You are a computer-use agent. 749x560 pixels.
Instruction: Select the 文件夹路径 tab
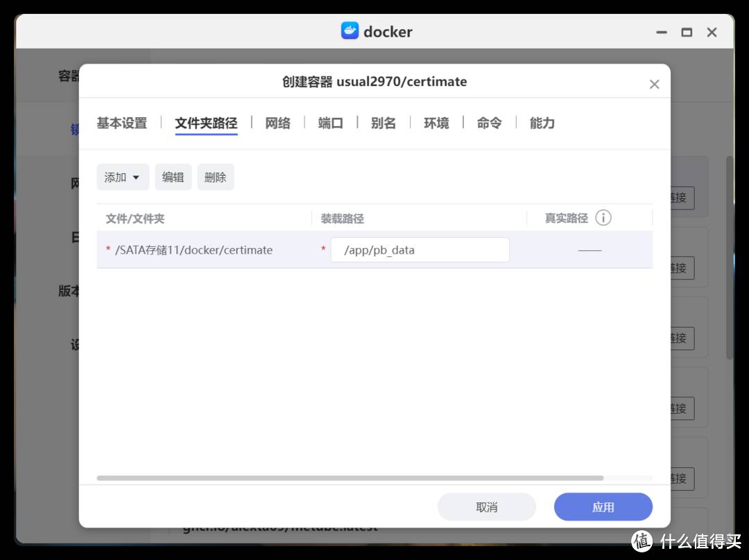point(207,123)
